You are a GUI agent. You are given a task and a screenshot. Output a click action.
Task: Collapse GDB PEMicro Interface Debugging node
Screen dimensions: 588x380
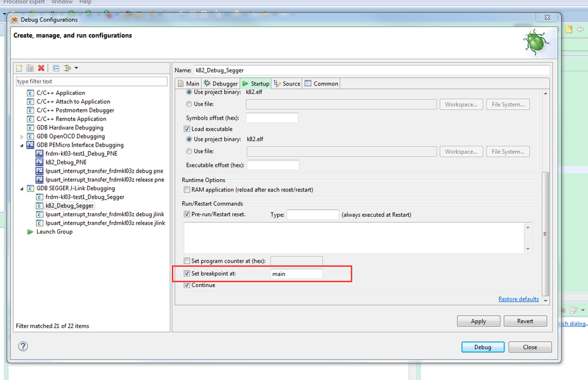pos(22,145)
